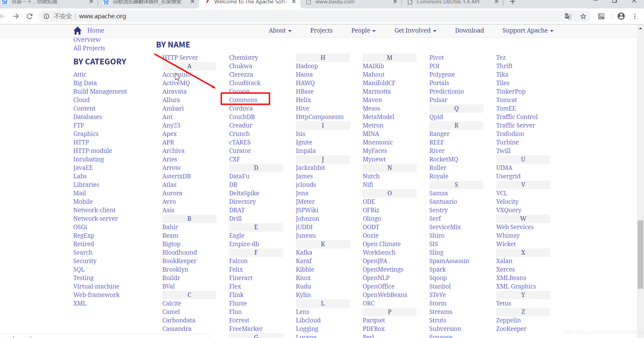
Task: Open the Zeppelin project link
Action: click(508, 320)
